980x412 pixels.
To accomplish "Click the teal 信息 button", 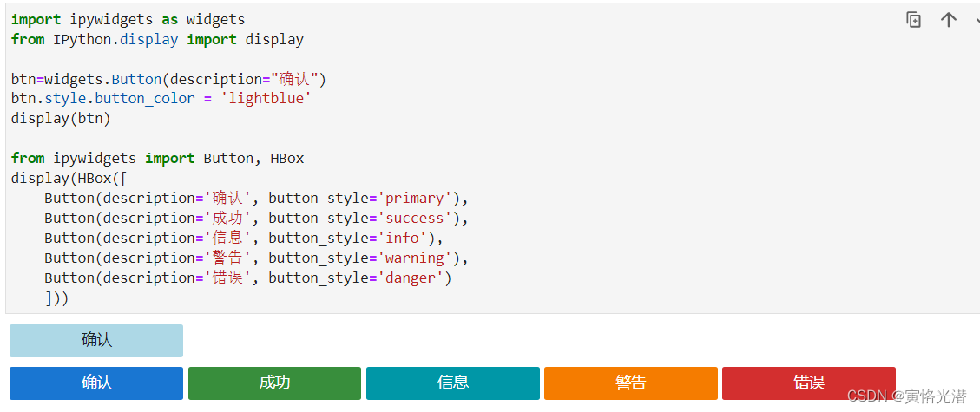I will click(452, 383).
